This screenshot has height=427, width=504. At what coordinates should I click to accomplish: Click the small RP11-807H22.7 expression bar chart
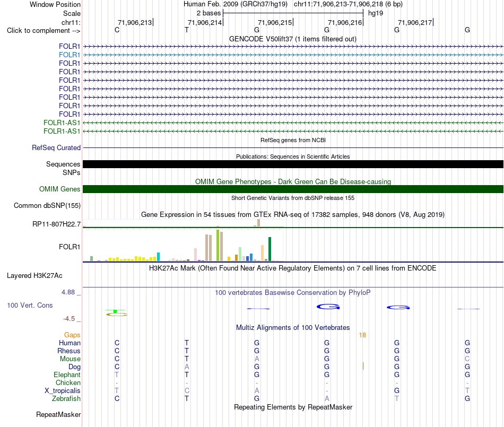[183, 223]
